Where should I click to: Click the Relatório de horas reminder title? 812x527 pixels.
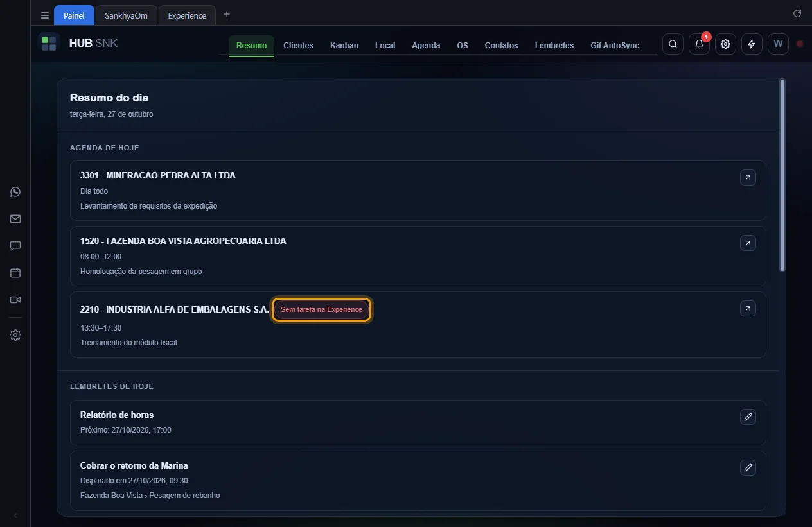[117, 415]
